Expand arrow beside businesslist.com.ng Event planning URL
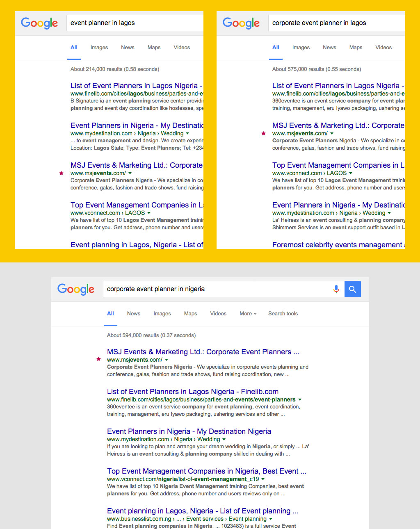The image size is (420, 529). point(271,519)
